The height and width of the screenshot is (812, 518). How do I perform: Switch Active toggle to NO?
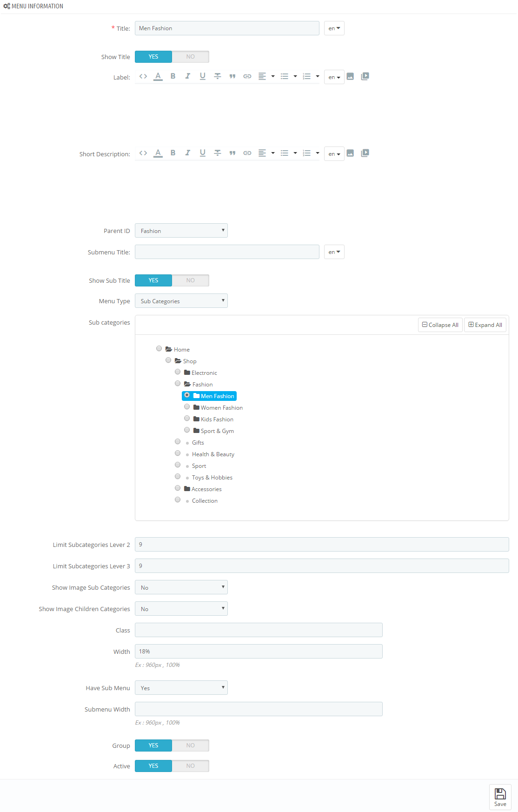click(x=191, y=766)
